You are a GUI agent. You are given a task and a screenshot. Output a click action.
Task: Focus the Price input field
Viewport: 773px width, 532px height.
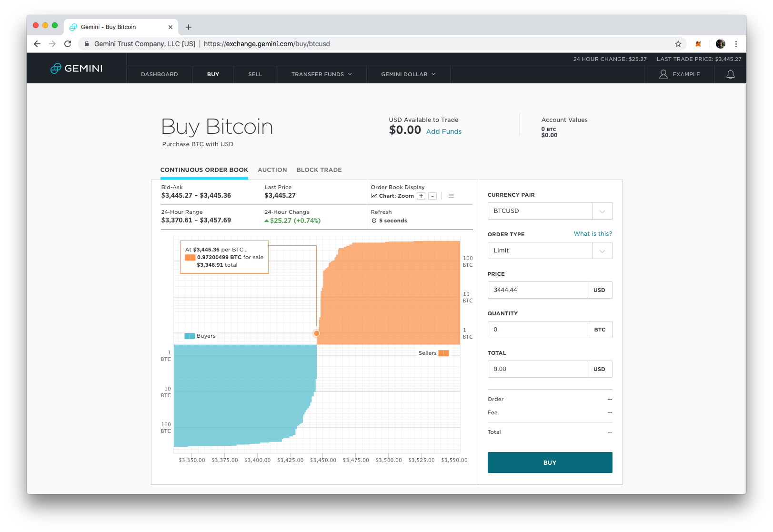coord(537,290)
